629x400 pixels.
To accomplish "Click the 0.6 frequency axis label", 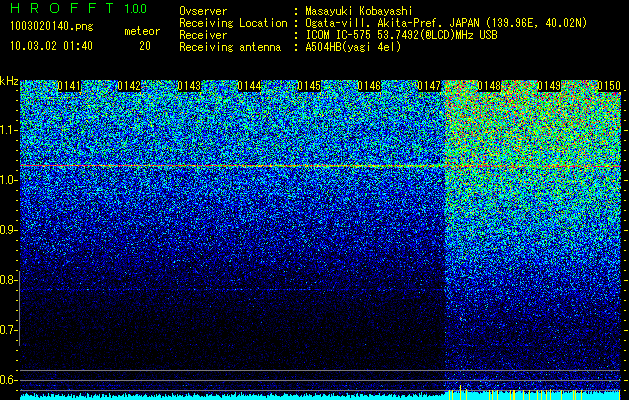I will tap(8, 380).
